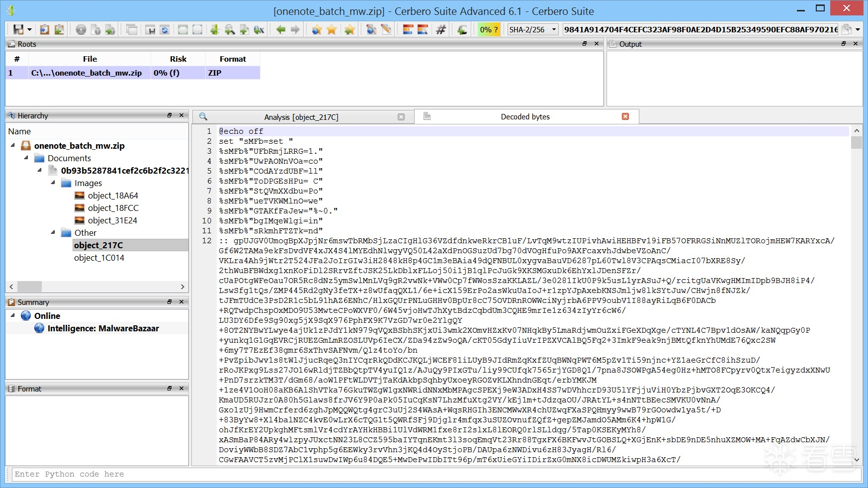This screenshot has width=868, height=488.
Task: Open the dropdown arrow beside the save icon
Action: [x=29, y=30]
